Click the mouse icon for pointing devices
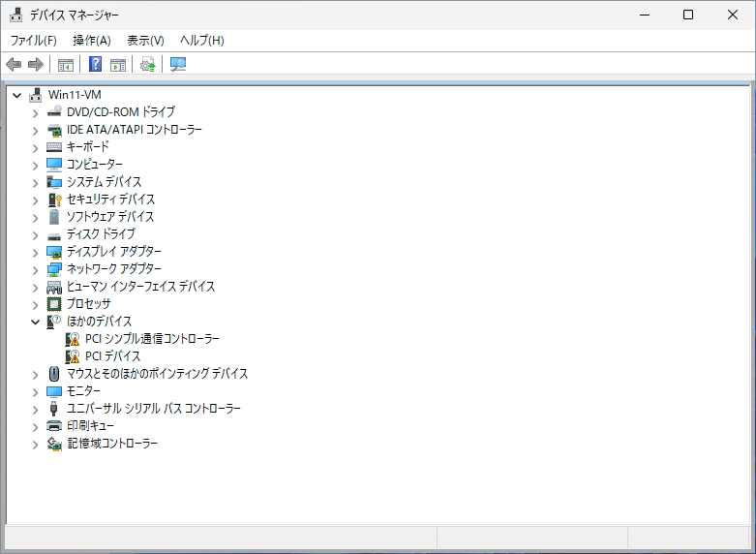 point(54,374)
